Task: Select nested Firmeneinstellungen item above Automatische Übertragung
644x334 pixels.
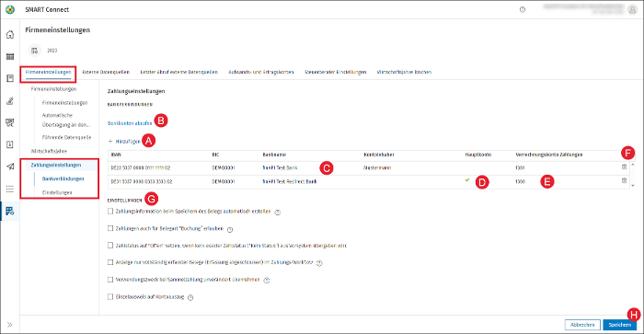Action: click(65, 103)
